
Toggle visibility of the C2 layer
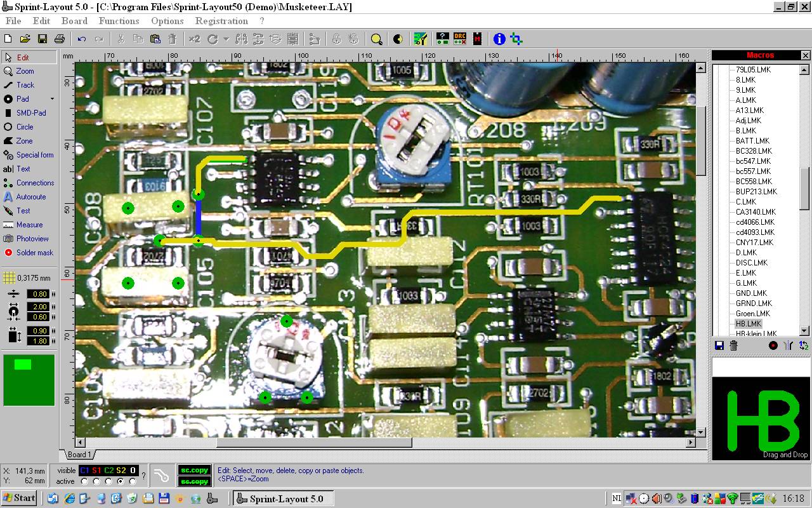pyautogui.click(x=108, y=471)
